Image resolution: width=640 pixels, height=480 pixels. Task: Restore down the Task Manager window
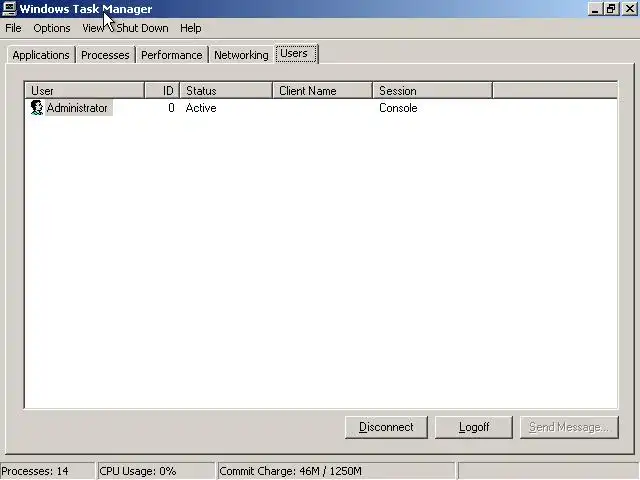(611, 9)
